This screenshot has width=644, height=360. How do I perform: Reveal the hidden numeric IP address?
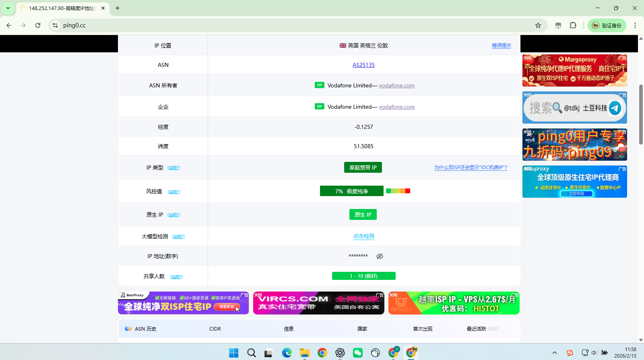tap(380, 257)
